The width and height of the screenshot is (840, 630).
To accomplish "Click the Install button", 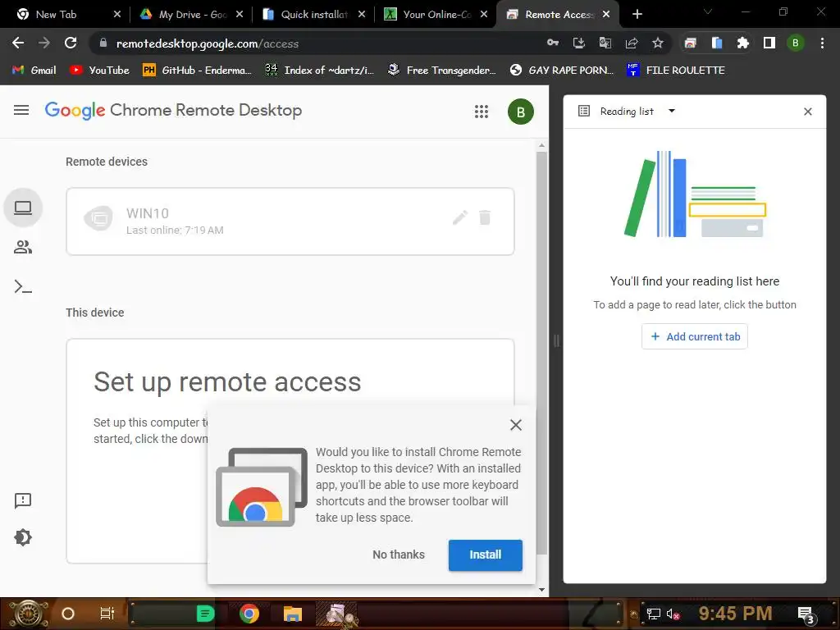I will pyautogui.click(x=486, y=555).
